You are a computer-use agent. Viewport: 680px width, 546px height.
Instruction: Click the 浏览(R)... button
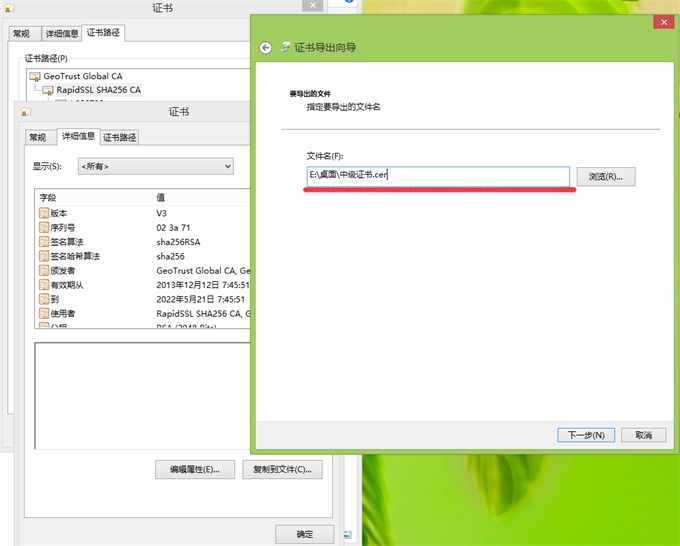point(606,177)
